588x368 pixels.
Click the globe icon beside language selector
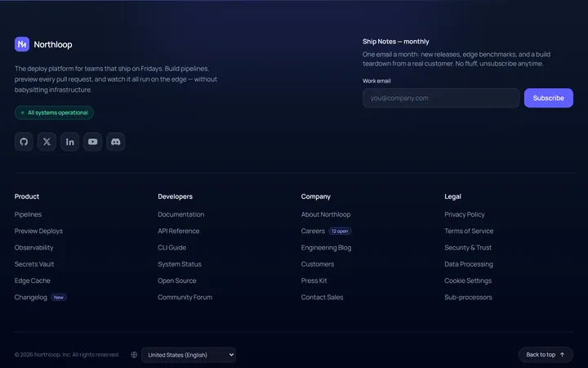[134, 354]
